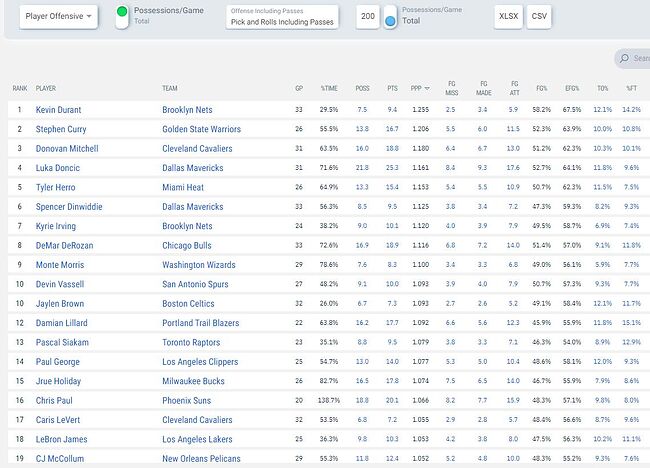Open Monte Morris player link
Viewport: 650px width, 468px height.
60,265
